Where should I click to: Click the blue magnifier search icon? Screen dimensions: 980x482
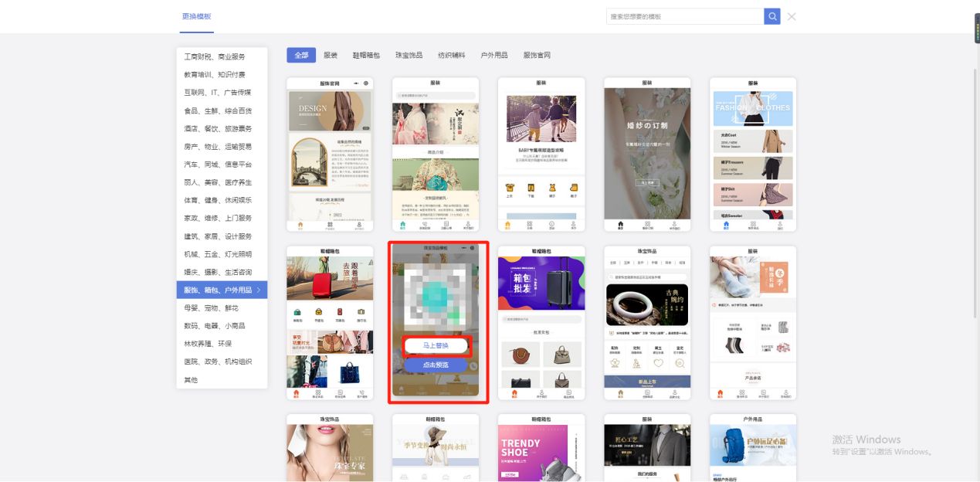pyautogui.click(x=772, y=15)
